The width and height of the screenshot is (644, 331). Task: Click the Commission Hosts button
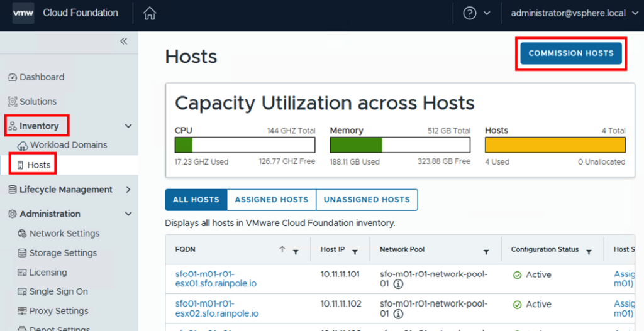point(571,53)
